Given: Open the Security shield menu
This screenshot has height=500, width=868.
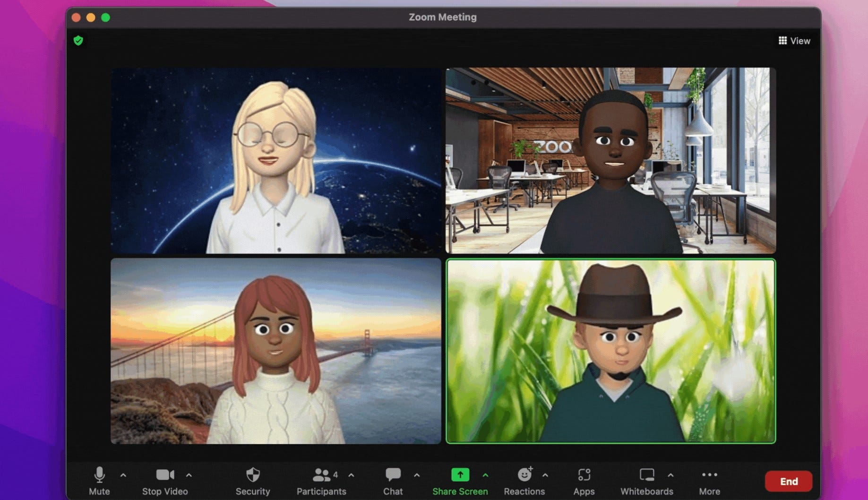Looking at the screenshot, I should pos(253,481).
